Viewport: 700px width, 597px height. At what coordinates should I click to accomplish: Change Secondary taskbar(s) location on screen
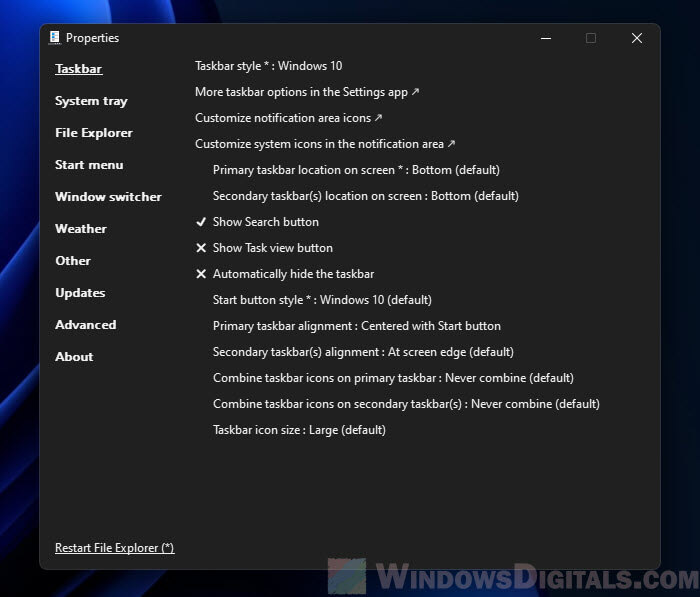click(366, 196)
